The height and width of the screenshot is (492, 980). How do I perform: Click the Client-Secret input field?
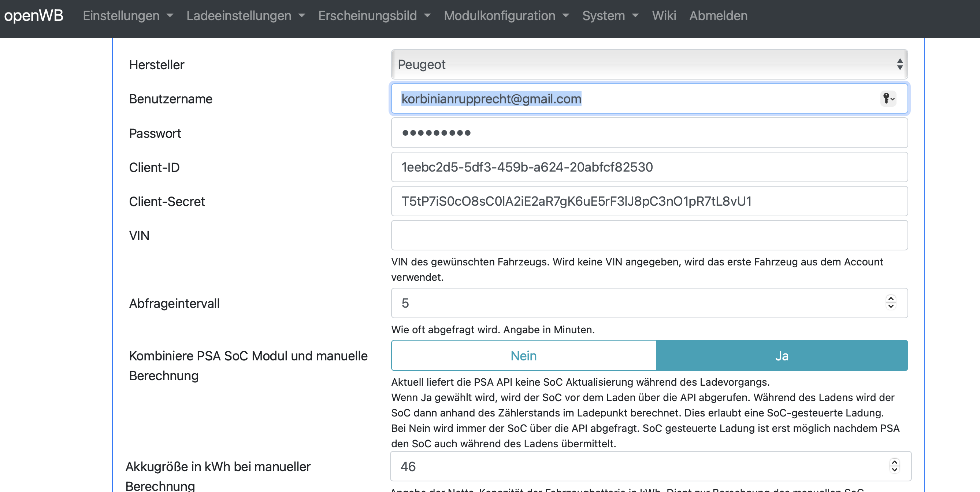pyautogui.click(x=649, y=201)
